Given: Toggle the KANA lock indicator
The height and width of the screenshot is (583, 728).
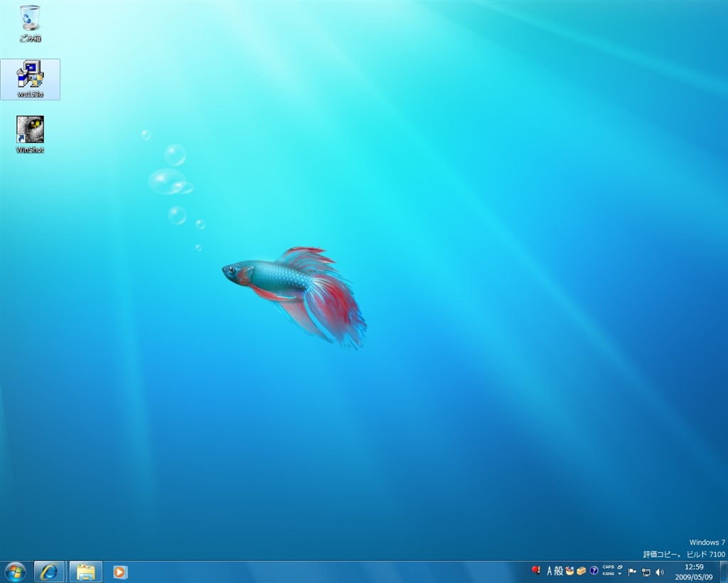Looking at the screenshot, I should [609, 574].
